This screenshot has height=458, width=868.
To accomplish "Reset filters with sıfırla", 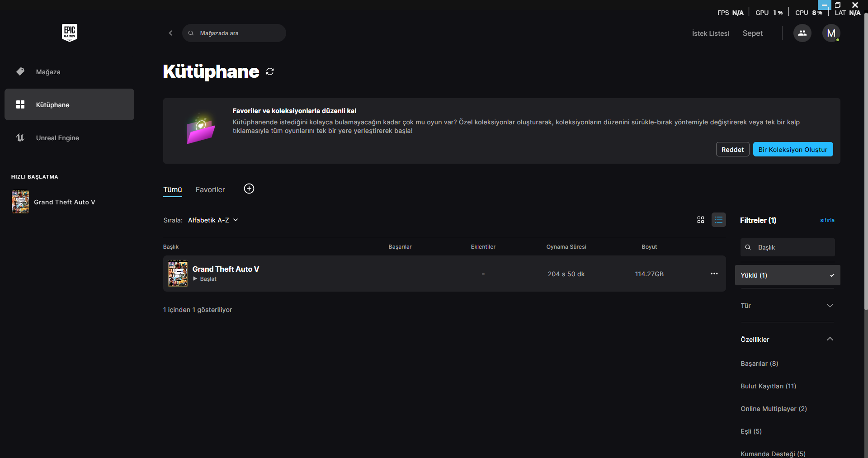I will coord(827,220).
